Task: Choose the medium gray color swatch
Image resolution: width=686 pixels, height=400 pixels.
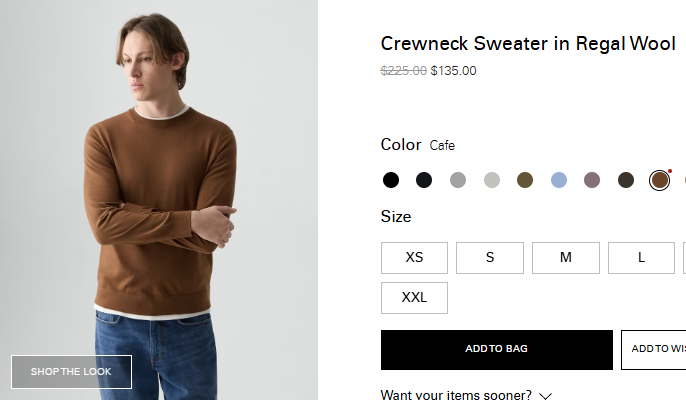Action: 458,180
